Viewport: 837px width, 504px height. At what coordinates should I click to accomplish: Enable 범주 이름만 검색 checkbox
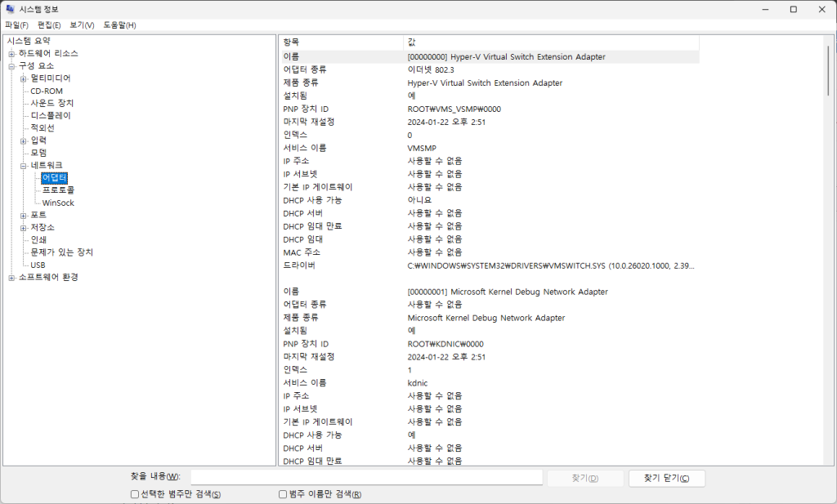coord(283,494)
